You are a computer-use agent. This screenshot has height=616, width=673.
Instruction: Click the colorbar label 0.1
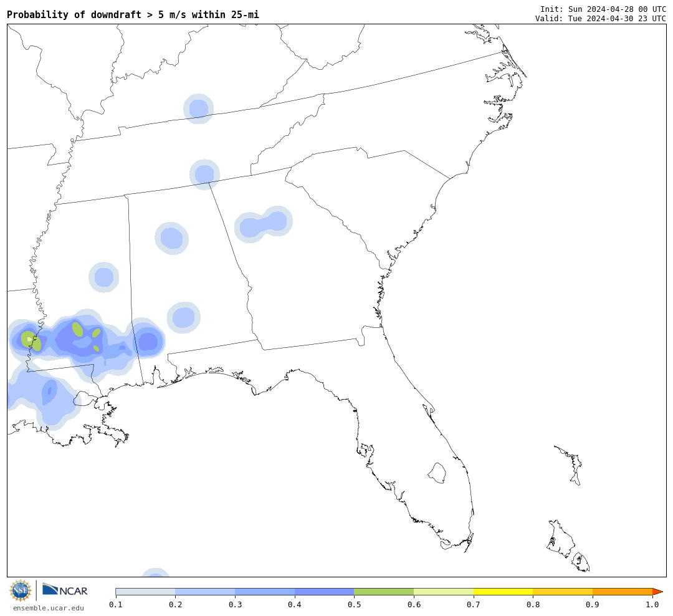click(x=116, y=605)
